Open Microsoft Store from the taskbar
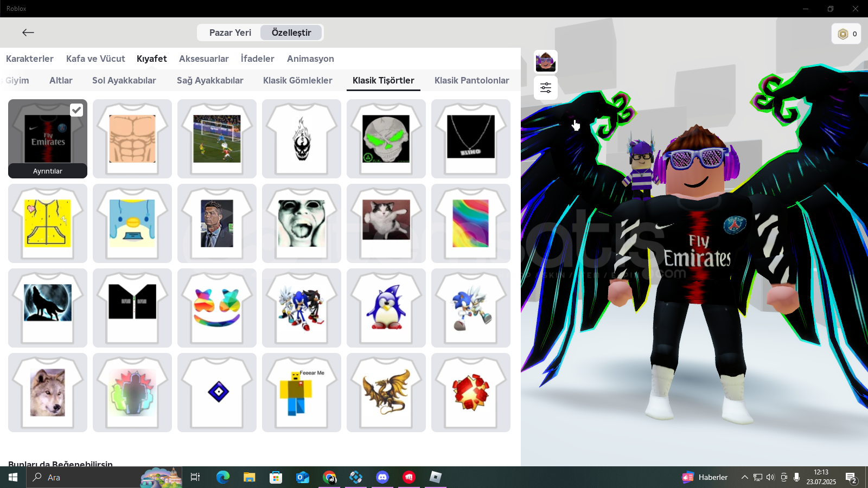 (x=276, y=477)
